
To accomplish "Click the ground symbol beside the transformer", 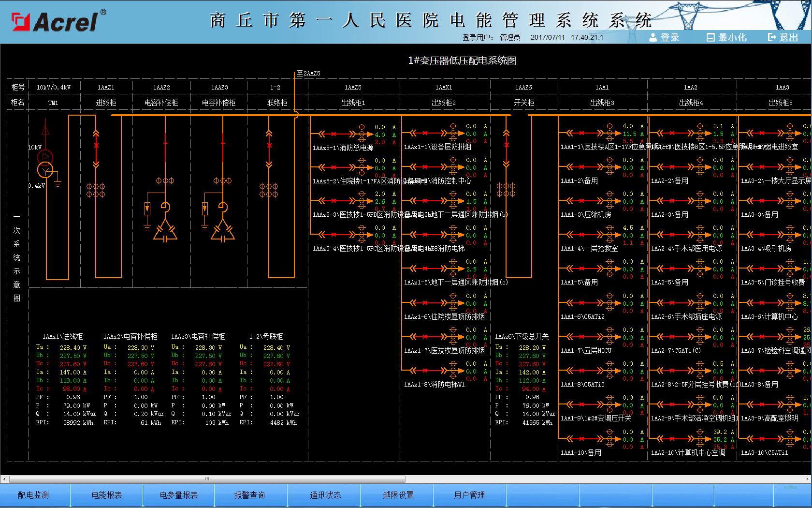I will click(x=57, y=183).
